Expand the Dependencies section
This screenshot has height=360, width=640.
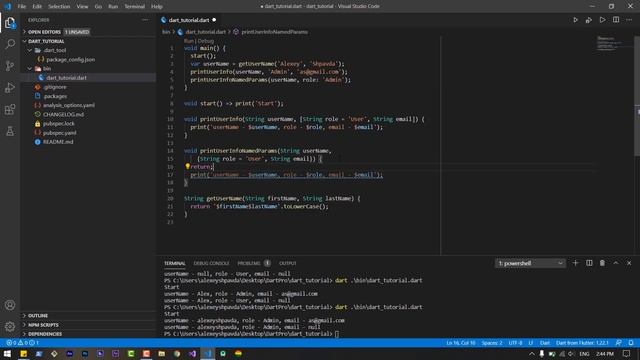[x=45, y=334]
